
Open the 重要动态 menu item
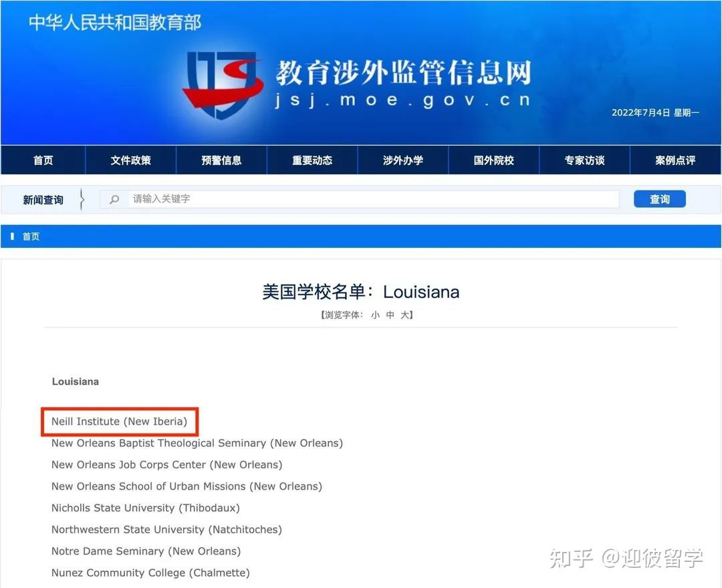click(312, 160)
